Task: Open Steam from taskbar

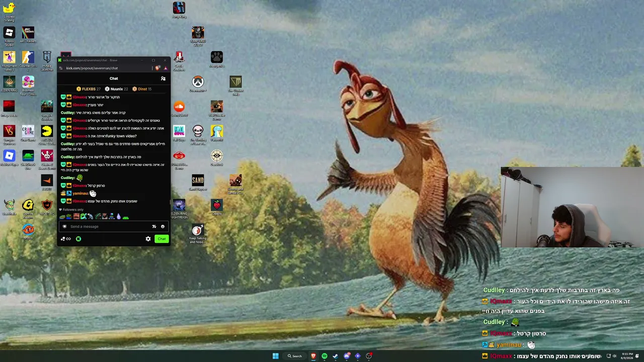Action: [x=336, y=356]
